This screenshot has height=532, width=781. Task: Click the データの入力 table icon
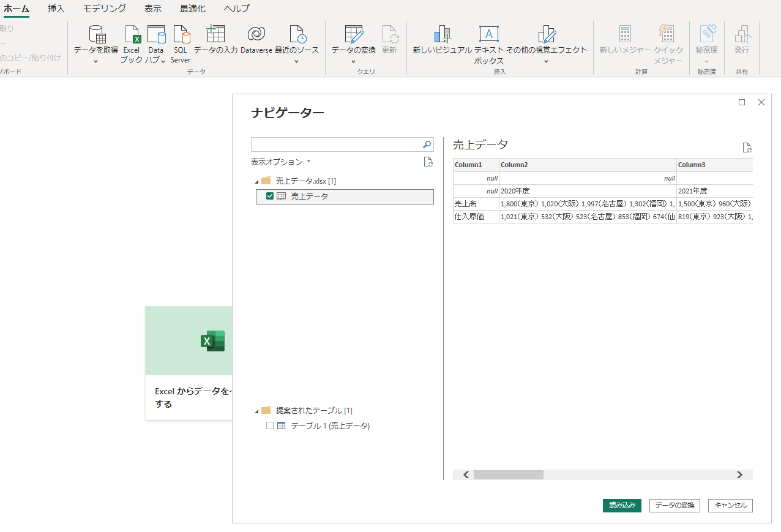point(215,35)
